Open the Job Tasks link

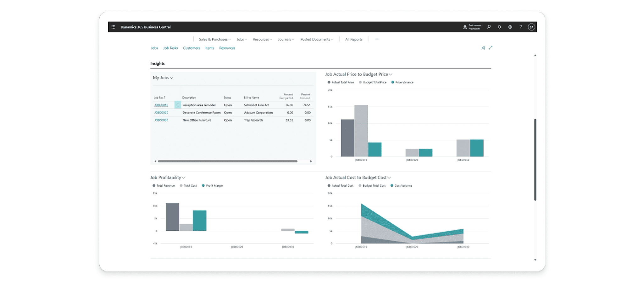pos(170,48)
